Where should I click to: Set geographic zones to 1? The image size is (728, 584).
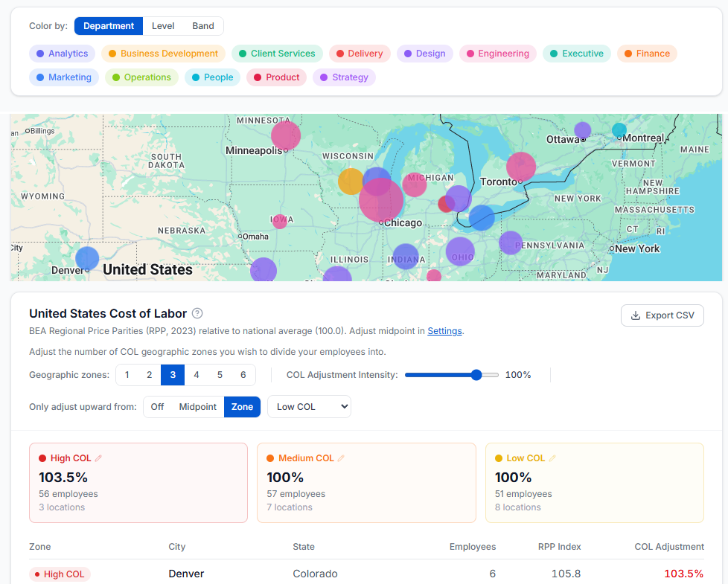(x=127, y=375)
